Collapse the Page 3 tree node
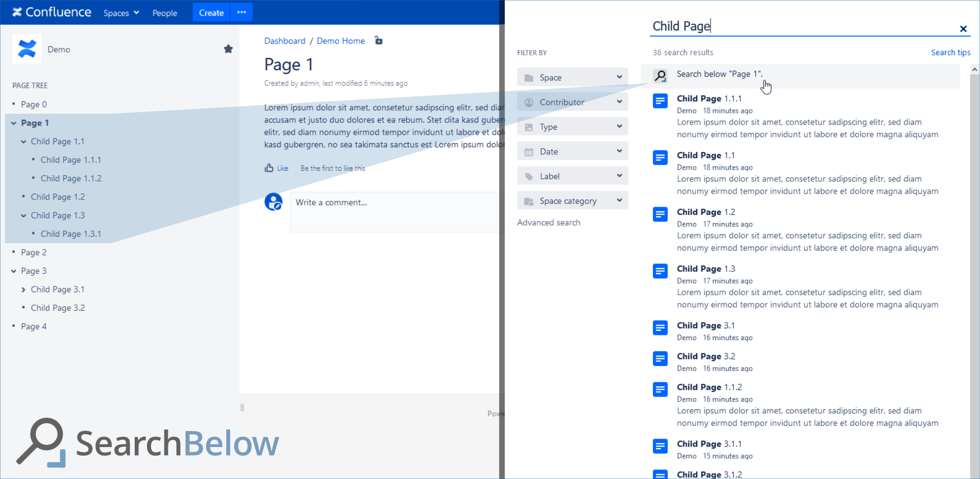Image resolution: width=980 pixels, height=479 pixels. coord(14,271)
